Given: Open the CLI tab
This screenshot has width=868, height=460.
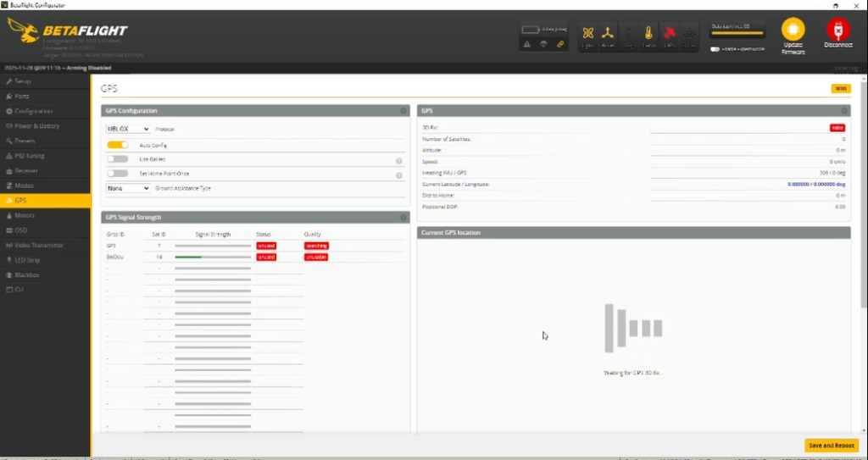Looking at the screenshot, I should click(x=46, y=290).
